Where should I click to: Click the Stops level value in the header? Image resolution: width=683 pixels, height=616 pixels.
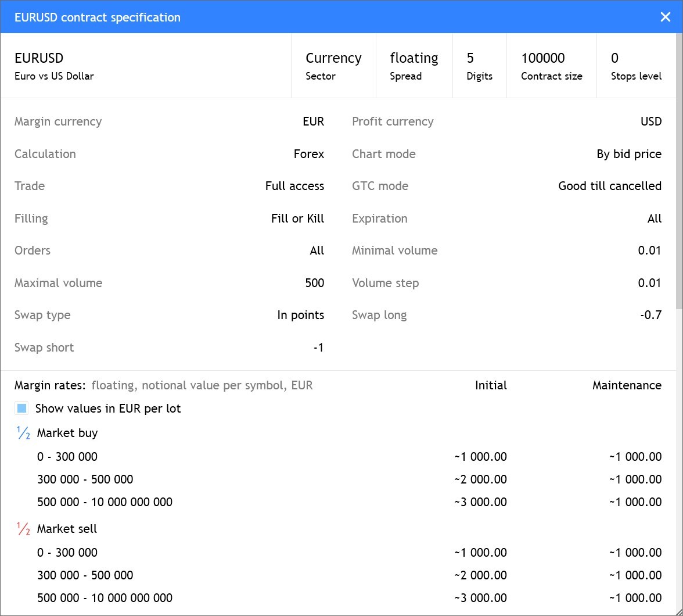tap(614, 58)
